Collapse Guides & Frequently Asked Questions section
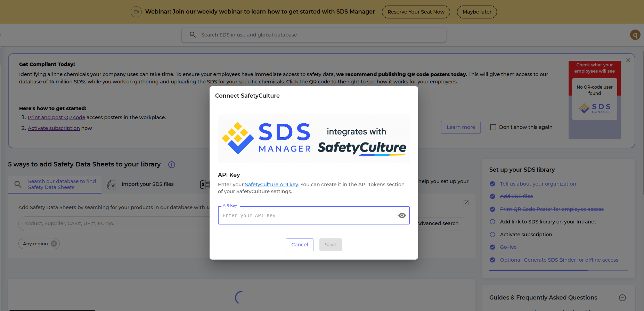 622,298
